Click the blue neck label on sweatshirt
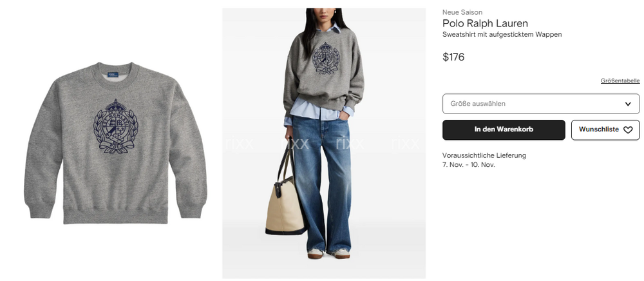This screenshot has height=281, width=644. click(113, 75)
